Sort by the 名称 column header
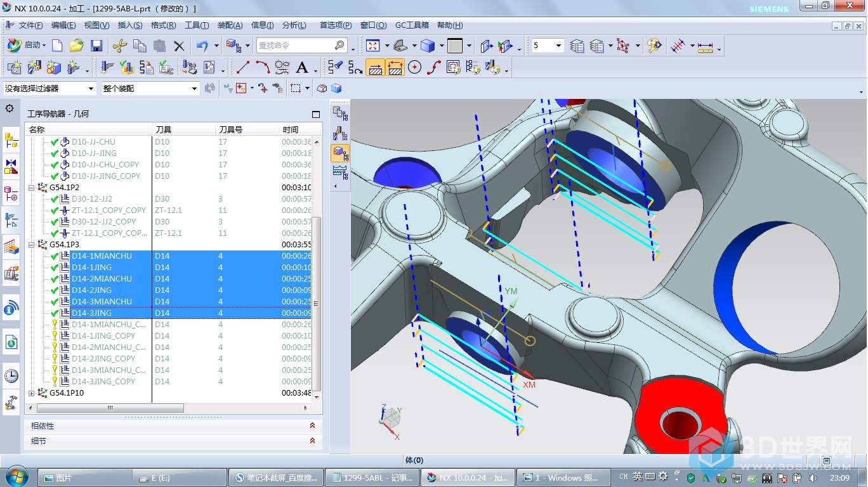Screen dimensions: 868x487 [89, 129]
